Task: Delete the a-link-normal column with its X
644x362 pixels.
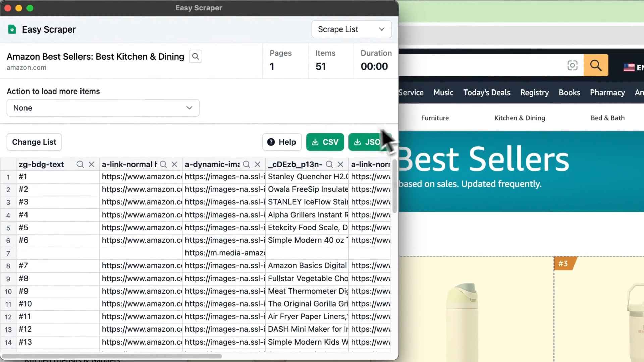Action: tap(174, 164)
